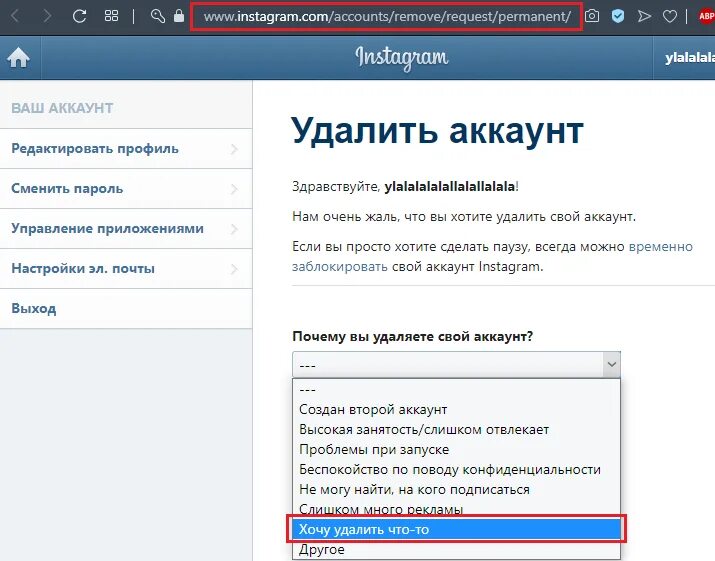Click chevron next to Настройки эл. почты

click(234, 269)
